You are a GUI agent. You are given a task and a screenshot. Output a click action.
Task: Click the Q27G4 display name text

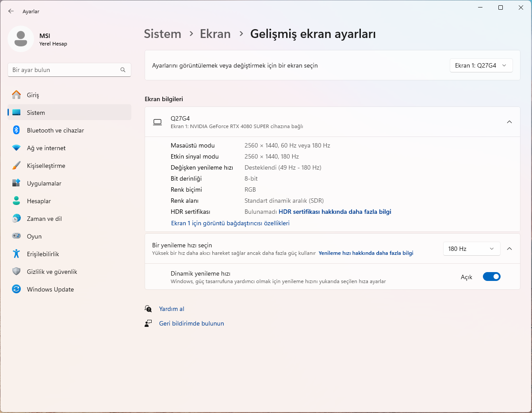point(180,118)
